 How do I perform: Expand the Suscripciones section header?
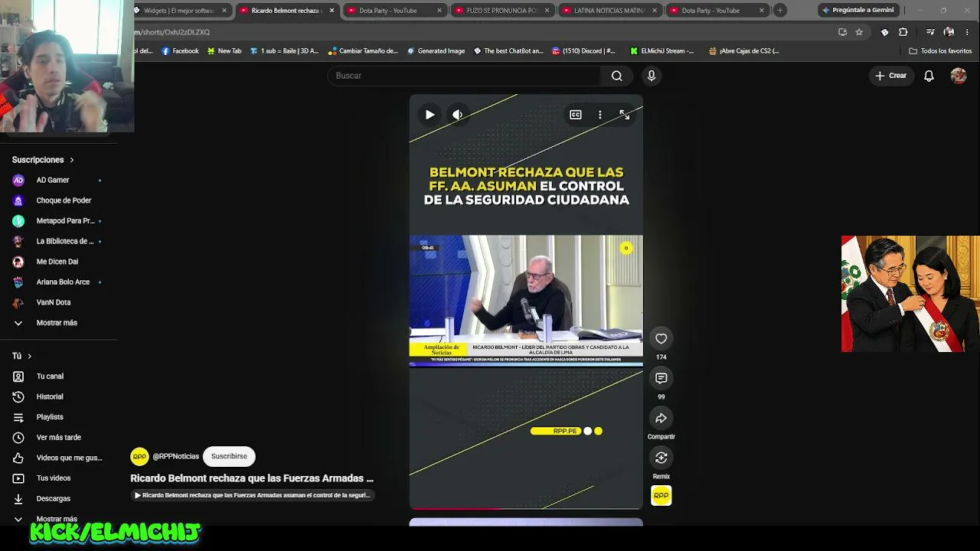click(x=43, y=160)
